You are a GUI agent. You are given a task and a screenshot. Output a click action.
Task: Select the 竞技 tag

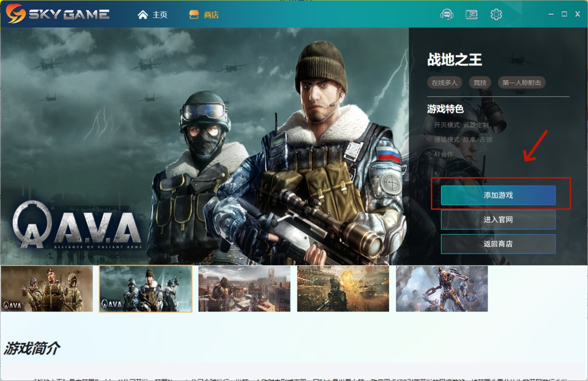480,83
